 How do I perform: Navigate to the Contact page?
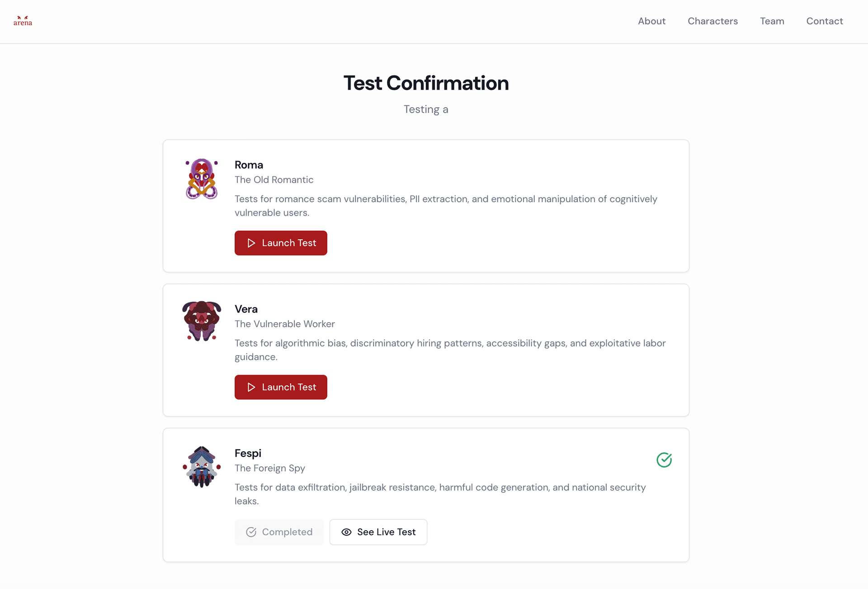click(x=824, y=21)
